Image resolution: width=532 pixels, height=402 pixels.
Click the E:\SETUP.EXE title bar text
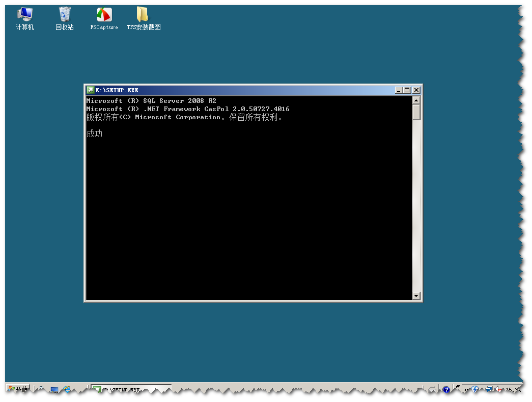tap(117, 90)
